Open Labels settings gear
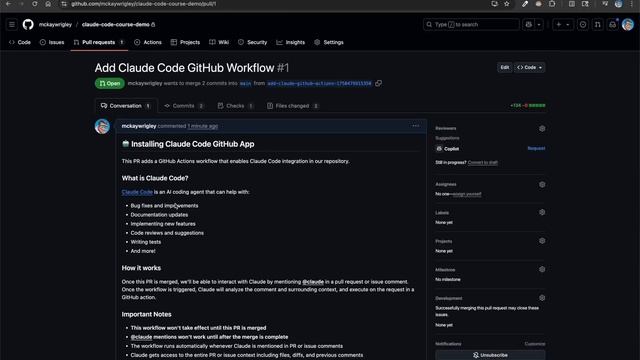Screen dimensions: 640x360 (x=542, y=212)
